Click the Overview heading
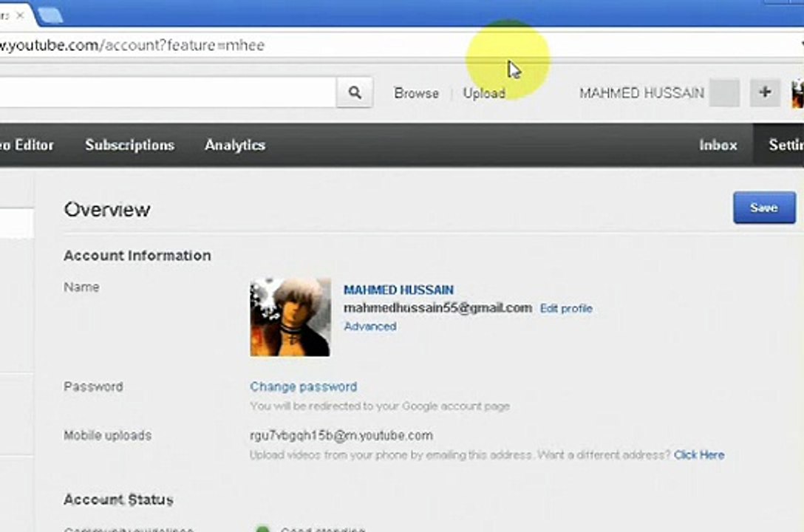804x532 pixels. point(107,209)
